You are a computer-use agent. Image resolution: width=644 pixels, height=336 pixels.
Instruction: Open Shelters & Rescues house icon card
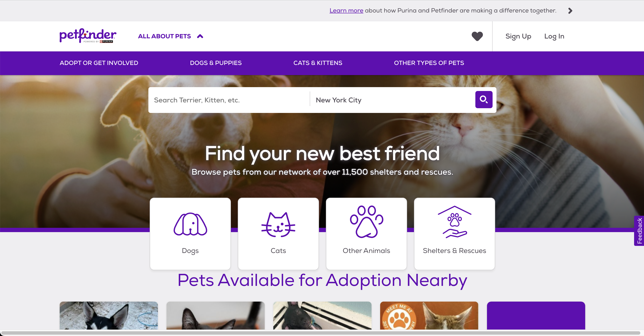pos(454,234)
